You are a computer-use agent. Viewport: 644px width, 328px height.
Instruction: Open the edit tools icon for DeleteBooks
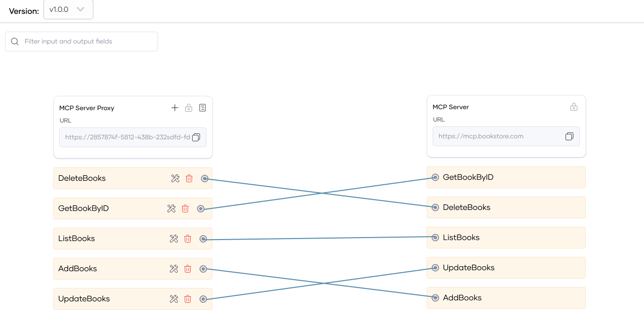(175, 178)
